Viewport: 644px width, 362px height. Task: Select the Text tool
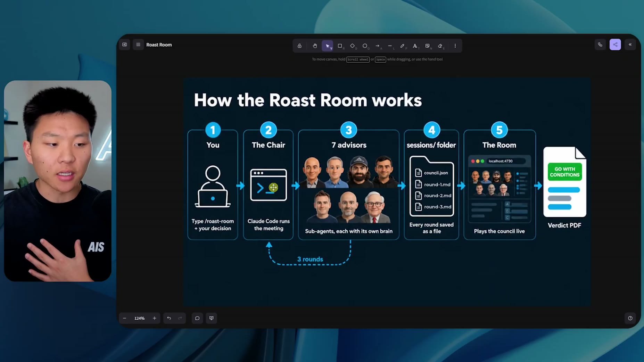[415, 46]
